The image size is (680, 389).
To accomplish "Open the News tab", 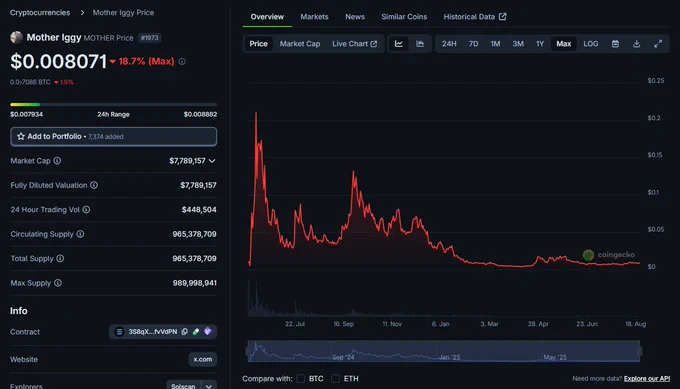I will coord(355,16).
